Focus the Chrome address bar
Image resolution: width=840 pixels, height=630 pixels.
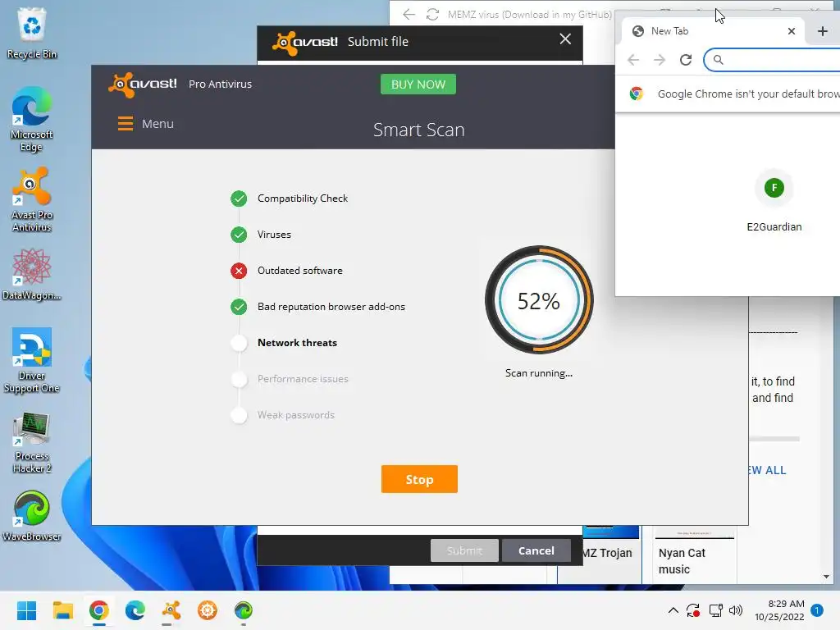point(771,59)
